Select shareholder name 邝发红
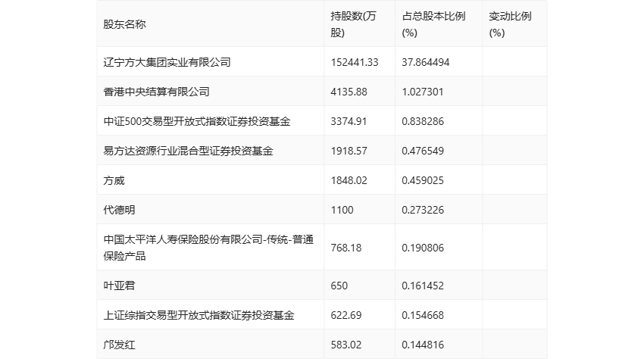The width and height of the screenshot is (644, 359). [x=119, y=345]
